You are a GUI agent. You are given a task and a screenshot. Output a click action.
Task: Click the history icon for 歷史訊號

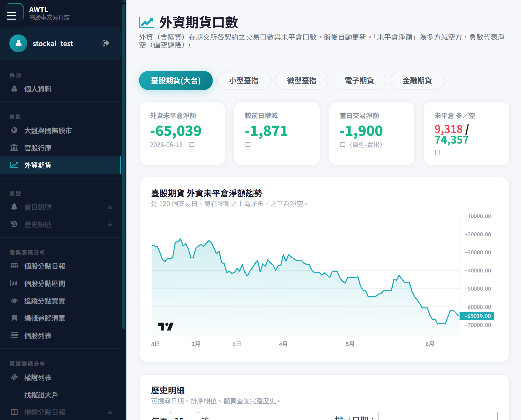click(x=14, y=224)
